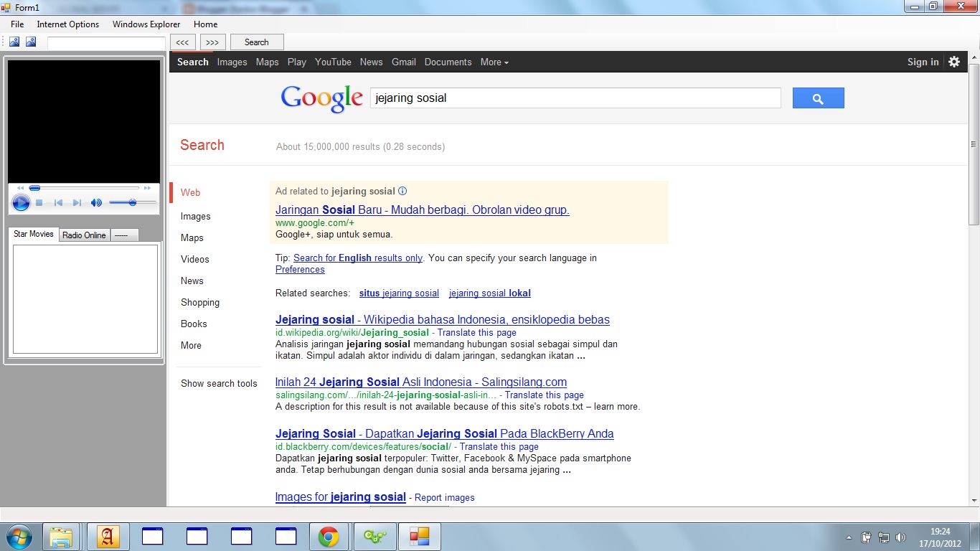The height and width of the screenshot is (551, 980).
Task: Click Show search tools
Action: [219, 384]
